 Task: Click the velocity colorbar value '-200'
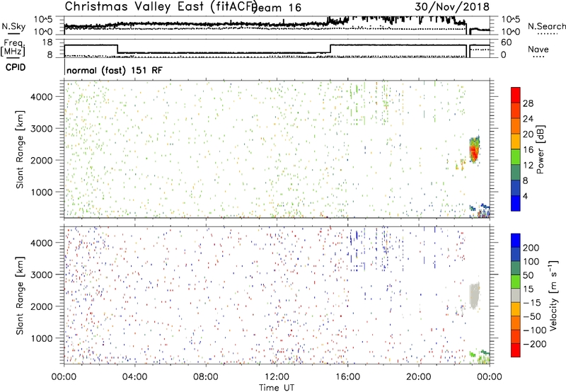[x=535, y=344]
